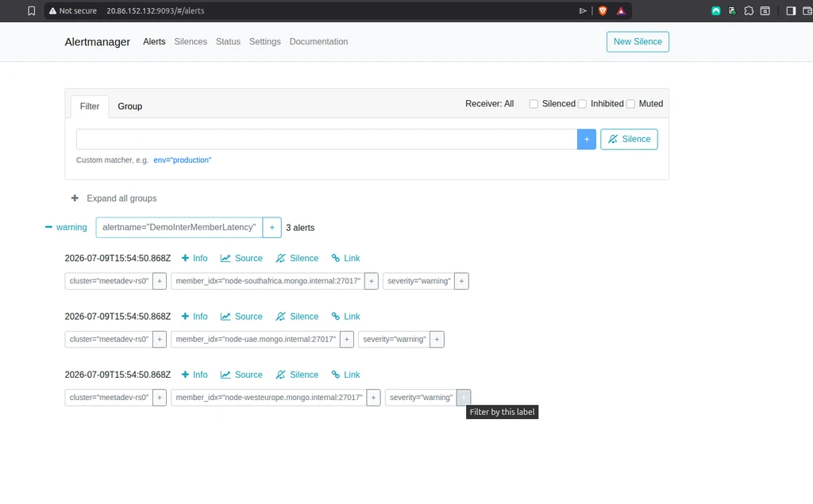Click the New Silence button
This screenshot has width=813, height=504.
638,41
